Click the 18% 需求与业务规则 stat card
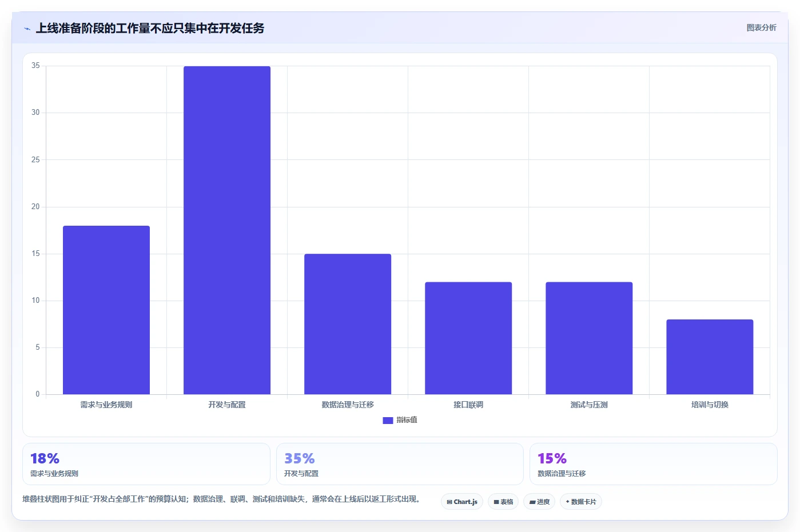Image resolution: width=800 pixels, height=532 pixels. [146, 464]
